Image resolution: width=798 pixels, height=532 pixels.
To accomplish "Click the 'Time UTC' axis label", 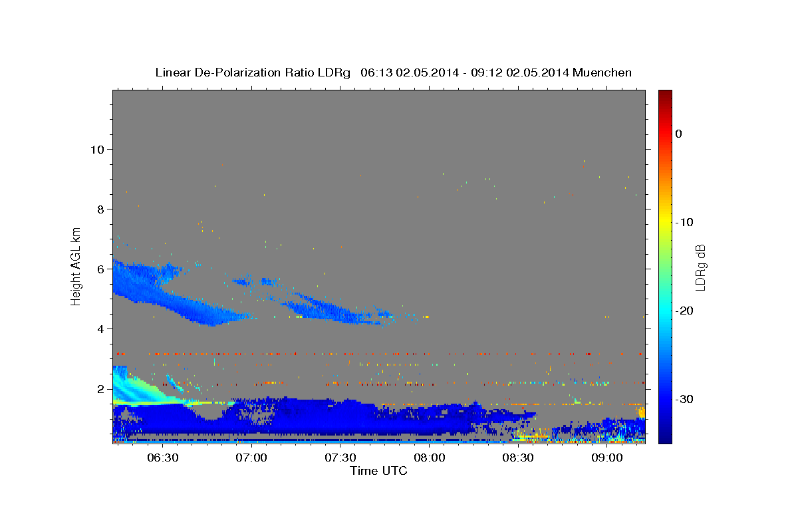I will pyautogui.click(x=378, y=471).
